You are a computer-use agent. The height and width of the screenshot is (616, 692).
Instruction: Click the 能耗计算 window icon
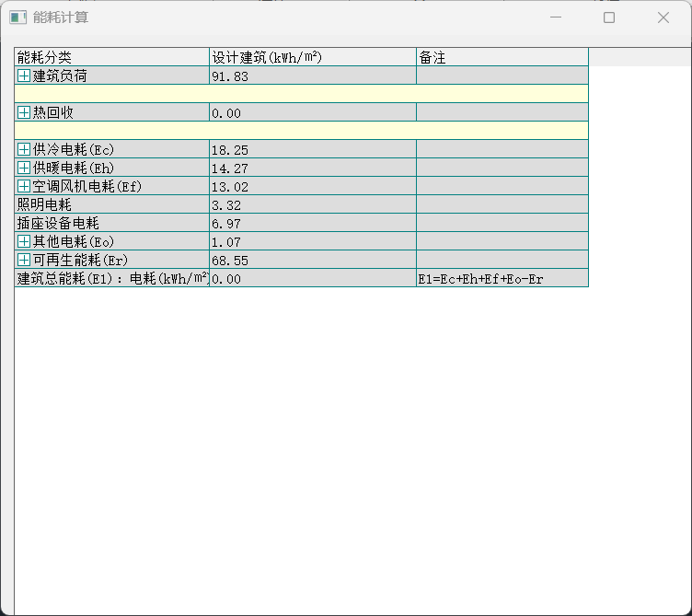(x=18, y=17)
